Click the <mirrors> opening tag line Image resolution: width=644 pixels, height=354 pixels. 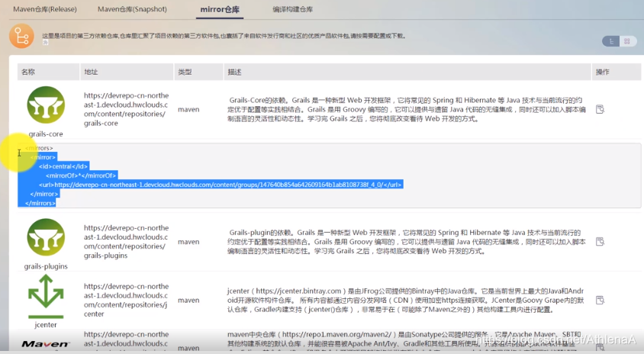[39, 148]
